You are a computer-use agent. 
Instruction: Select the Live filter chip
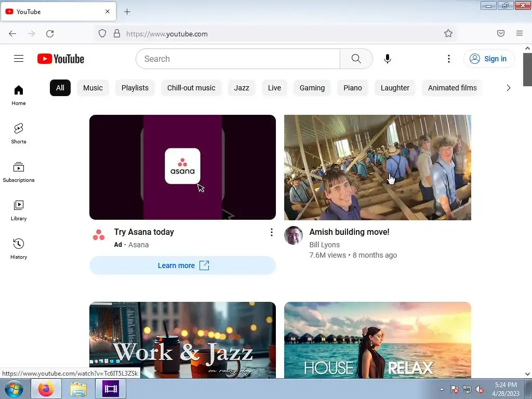(274, 88)
